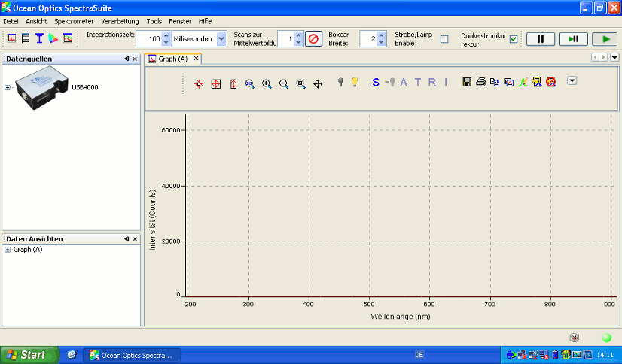Click the zoom in magnifier icon
The image size is (622, 364).
point(267,83)
